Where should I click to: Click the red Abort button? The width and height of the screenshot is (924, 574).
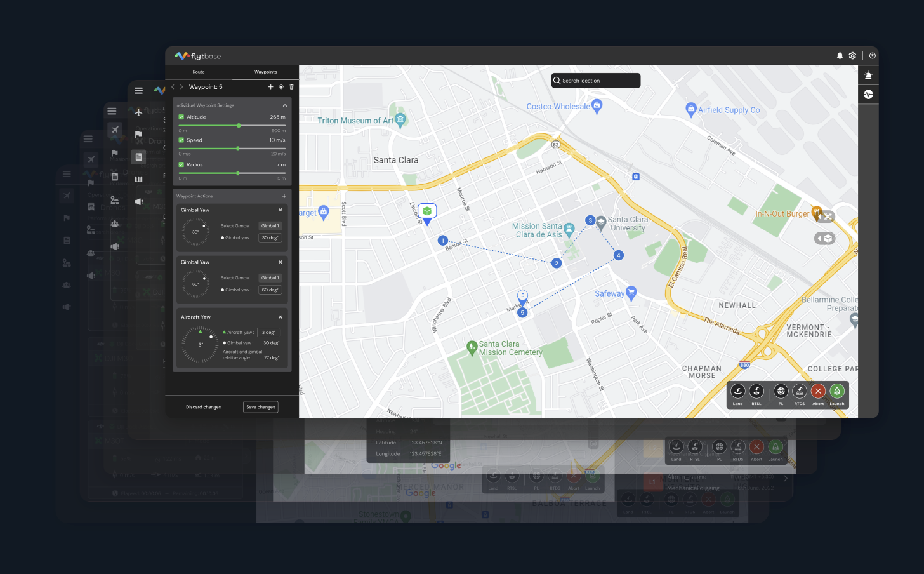818,391
